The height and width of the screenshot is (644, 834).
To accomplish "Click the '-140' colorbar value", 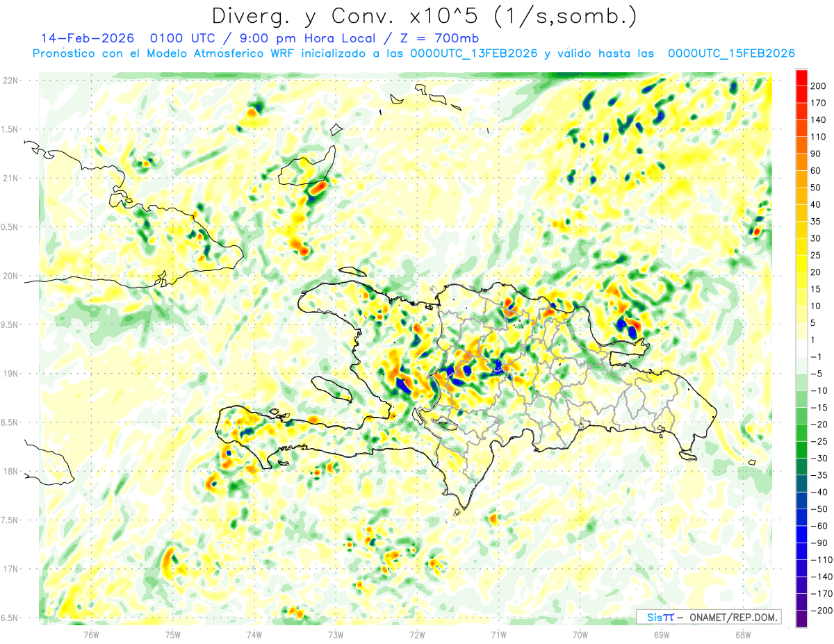I will [821, 577].
